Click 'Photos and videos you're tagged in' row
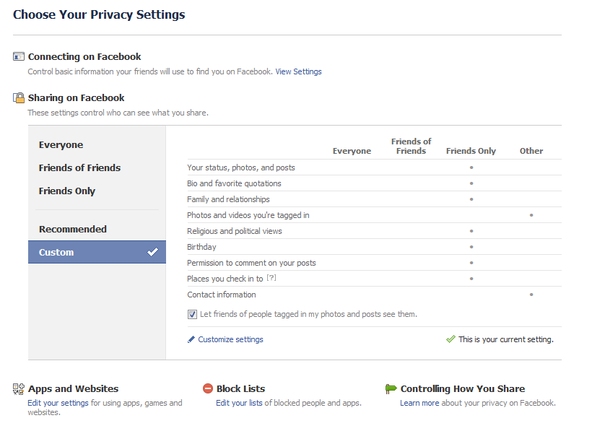 [374, 215]
